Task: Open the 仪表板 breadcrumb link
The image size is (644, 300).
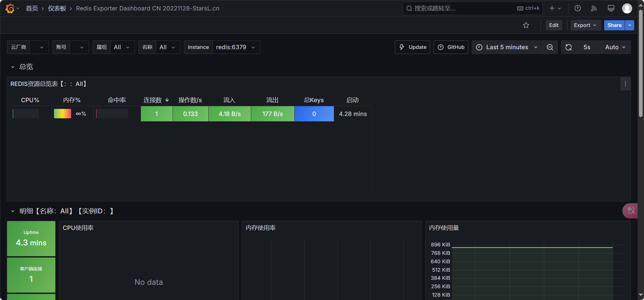Action: pyautogui.click(x=57, y=8)
